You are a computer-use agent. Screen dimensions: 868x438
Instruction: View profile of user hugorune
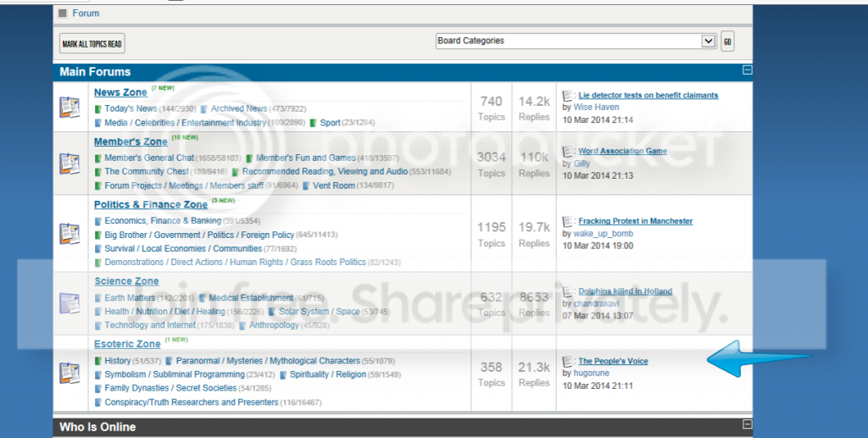[591, 374]
